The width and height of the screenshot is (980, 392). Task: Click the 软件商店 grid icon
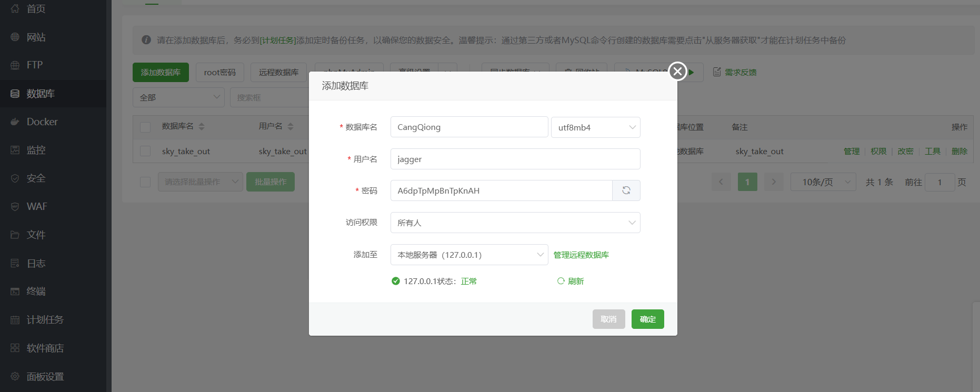(15, 348)
